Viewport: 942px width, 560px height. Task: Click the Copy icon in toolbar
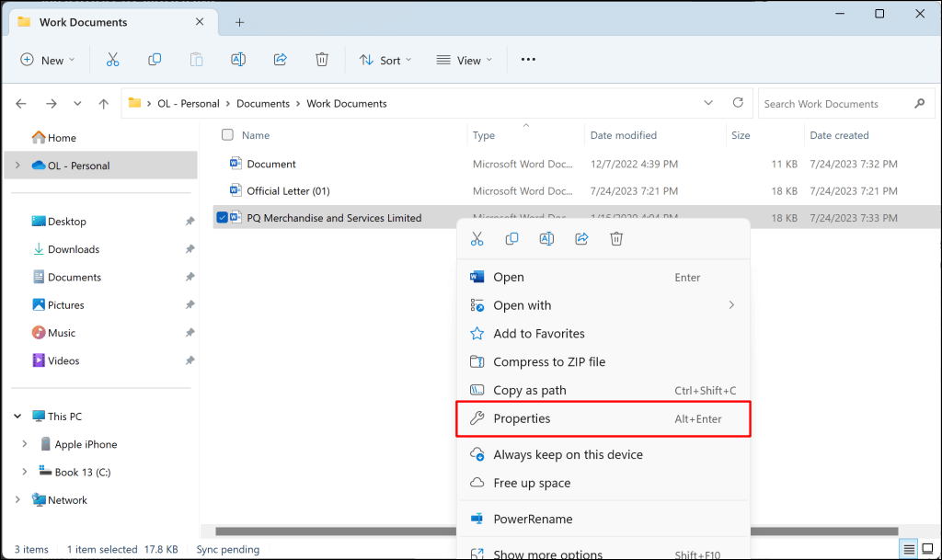(x=155, y=60)
